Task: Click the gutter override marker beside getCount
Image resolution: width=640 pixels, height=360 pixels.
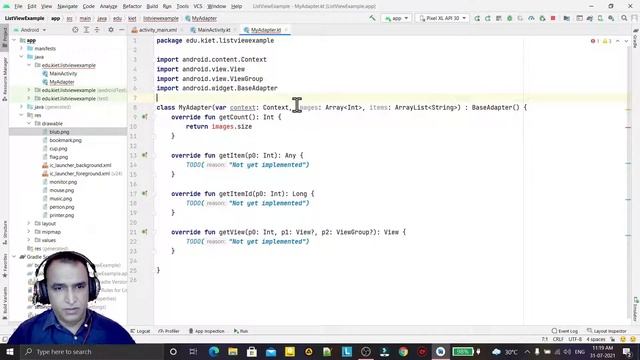Action: [144, 117]
